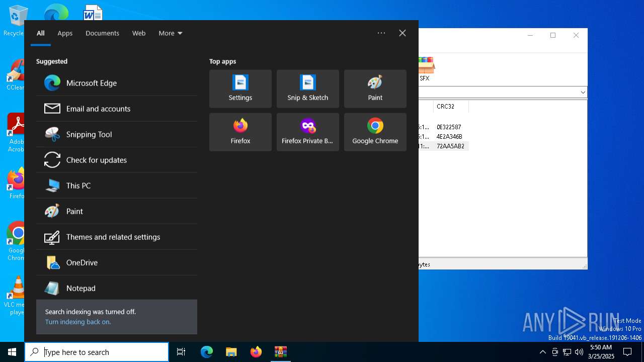
Task: Select CRC32 value 0E322587 in WinRAR
Action: [449, 127]
